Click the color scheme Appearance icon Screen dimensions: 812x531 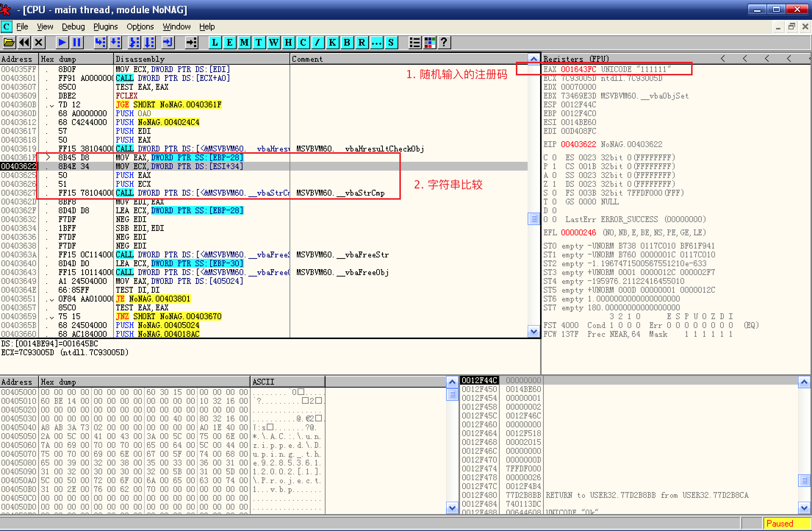430,43
